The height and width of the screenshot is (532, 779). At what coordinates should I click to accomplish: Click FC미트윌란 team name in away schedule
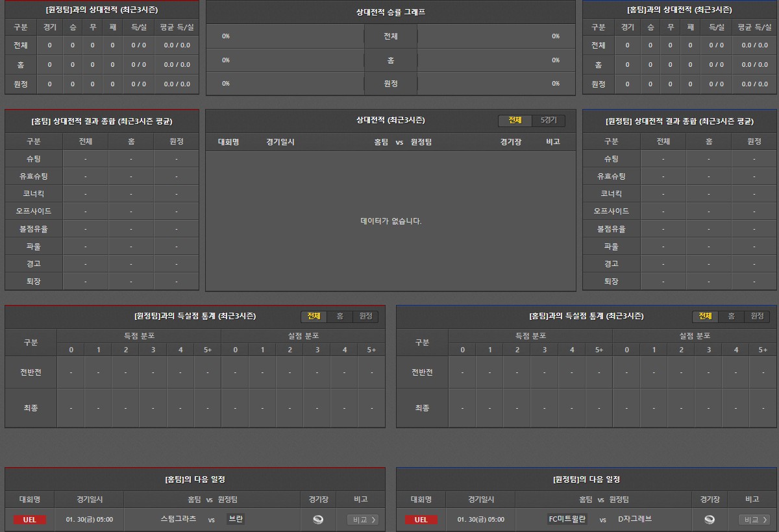(567, 519)
